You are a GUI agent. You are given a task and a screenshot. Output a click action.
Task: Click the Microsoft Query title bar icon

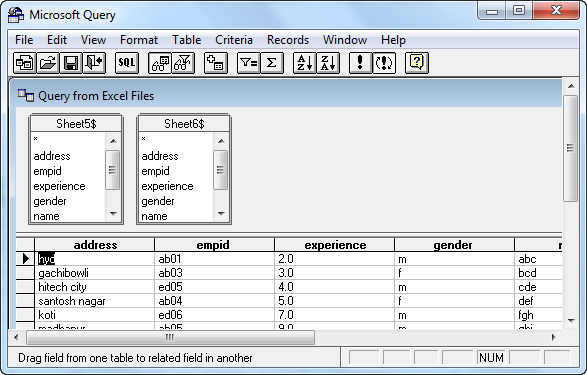tap(16, 15)
